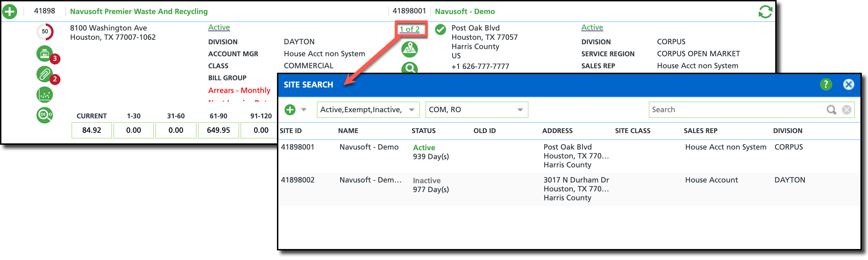
Task: Click the 'CORPUS OPEN MARKET' service region value
Action: tap(698, 54)
